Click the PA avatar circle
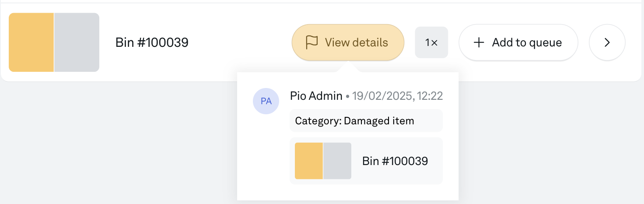Image resolution: width=644 pixels, height=204 pixels. (266, 101)
